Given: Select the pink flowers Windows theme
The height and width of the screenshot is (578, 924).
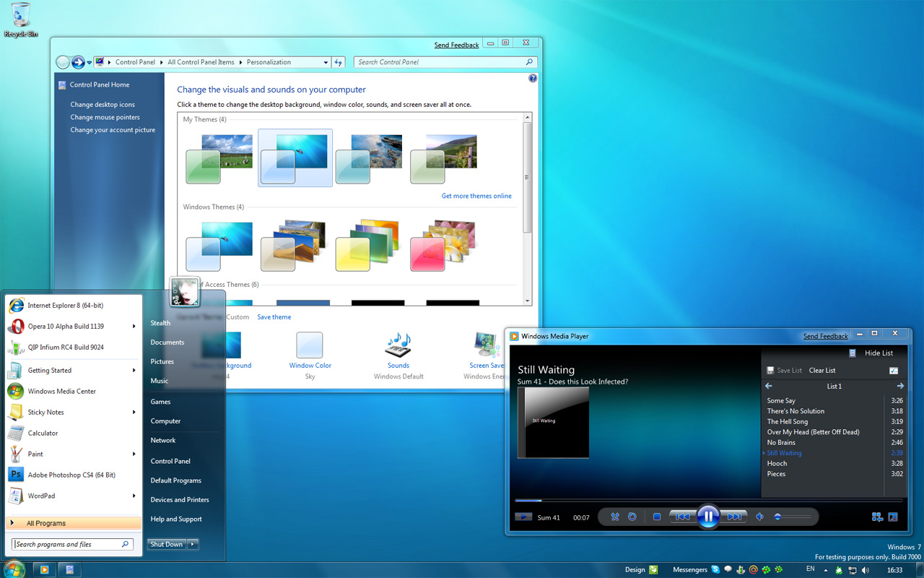Looking at the screenshot, I should (x=444, y=246).
